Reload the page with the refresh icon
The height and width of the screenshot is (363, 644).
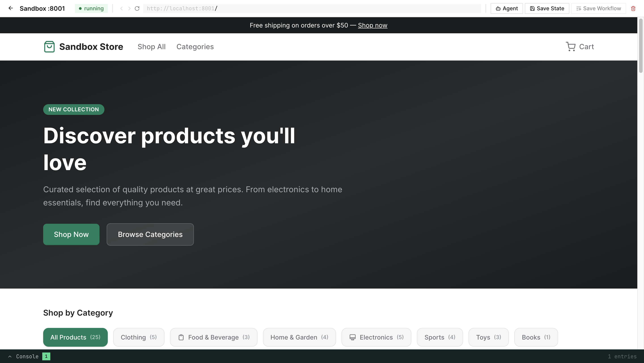[x=137, y=8]
